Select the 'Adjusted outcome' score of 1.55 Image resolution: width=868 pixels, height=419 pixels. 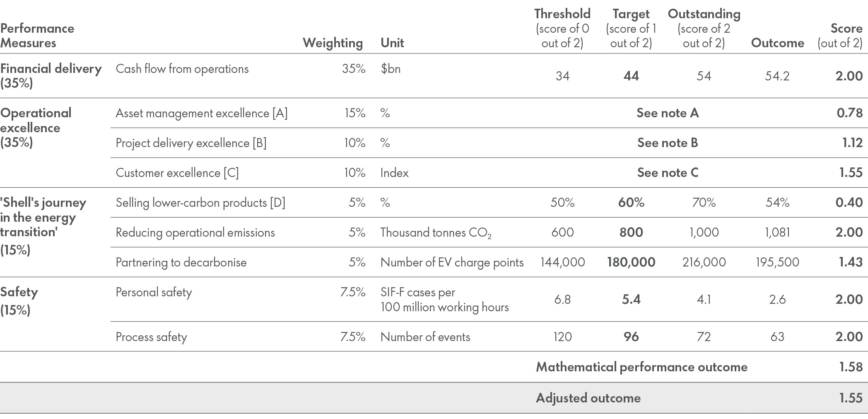851,398
